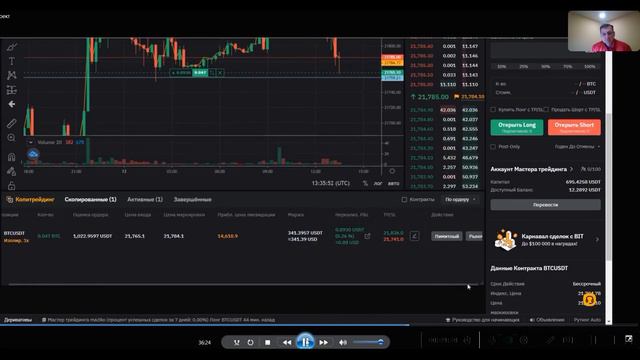Select the 10% amount preset
The height and width of the screenshot is (360, 640).
coord(502,67)
